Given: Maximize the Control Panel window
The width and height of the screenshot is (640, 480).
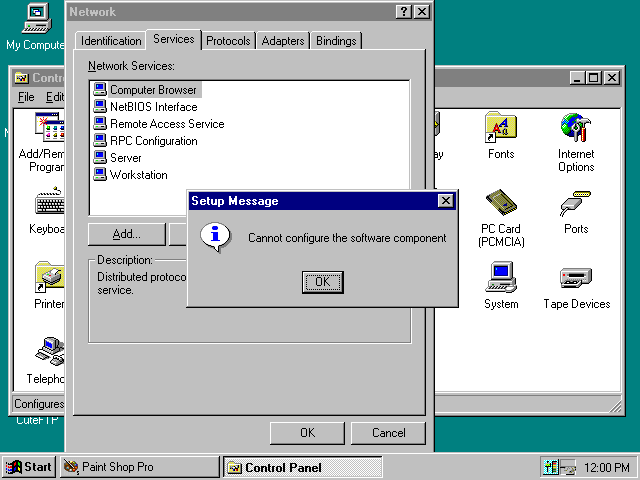Looking at the screenshot, I should 593,78.
